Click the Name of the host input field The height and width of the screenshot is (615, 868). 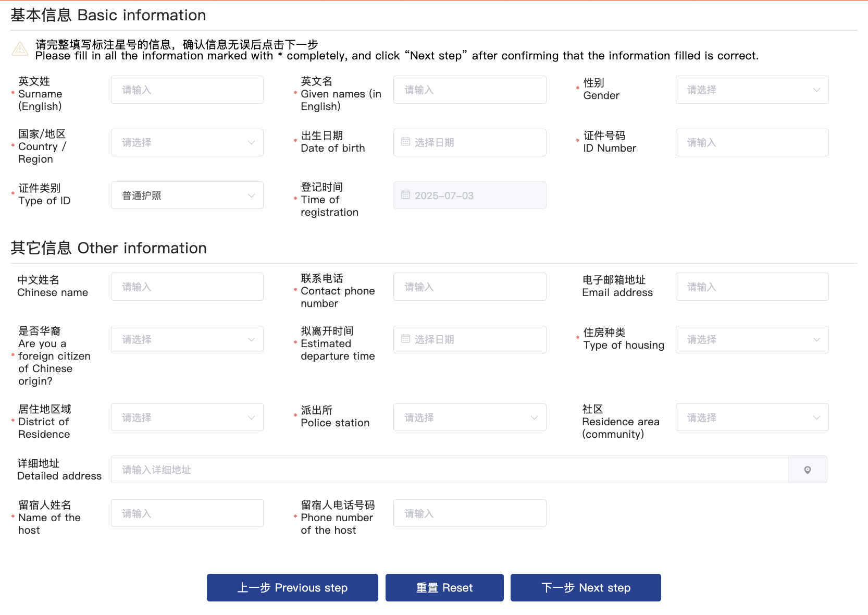coord(187,513)
